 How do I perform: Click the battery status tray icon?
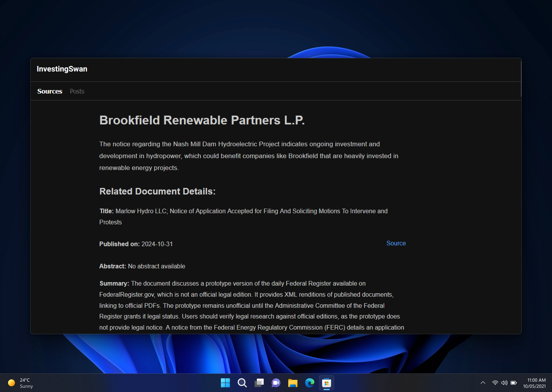[514, 383]
